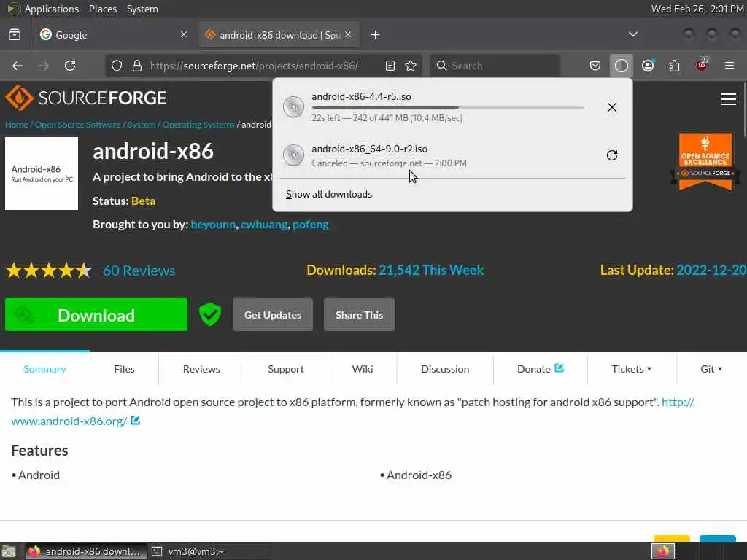Click the Operating Systems breadcrumb link

click(198, 125)
